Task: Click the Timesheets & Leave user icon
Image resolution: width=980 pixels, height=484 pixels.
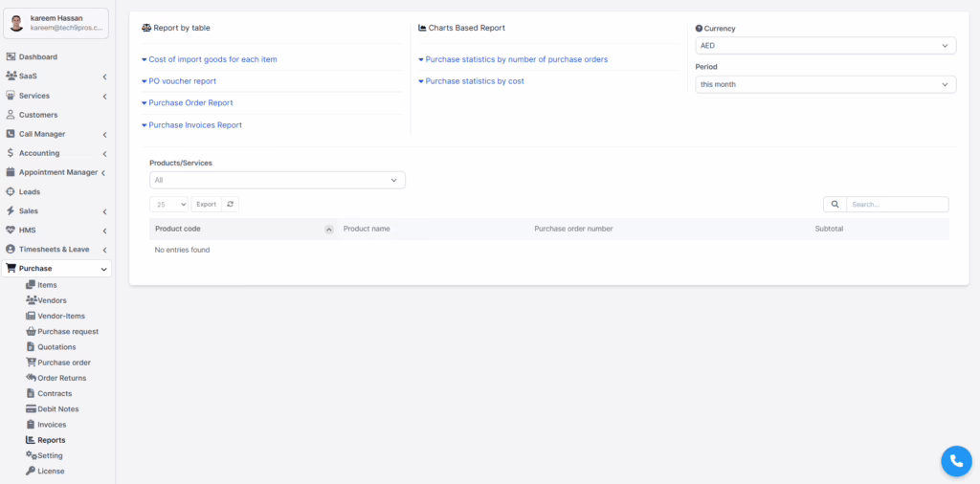Action: pos(11,250)
